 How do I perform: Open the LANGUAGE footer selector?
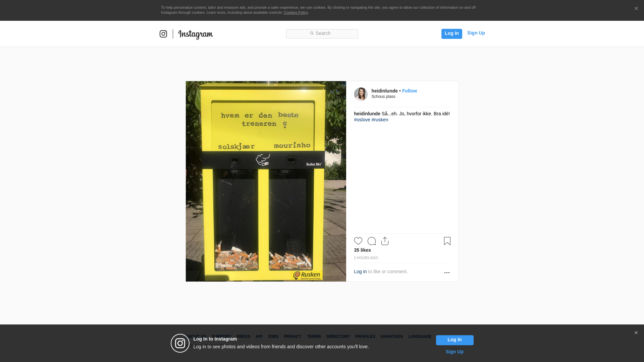(x=420, y=337)
